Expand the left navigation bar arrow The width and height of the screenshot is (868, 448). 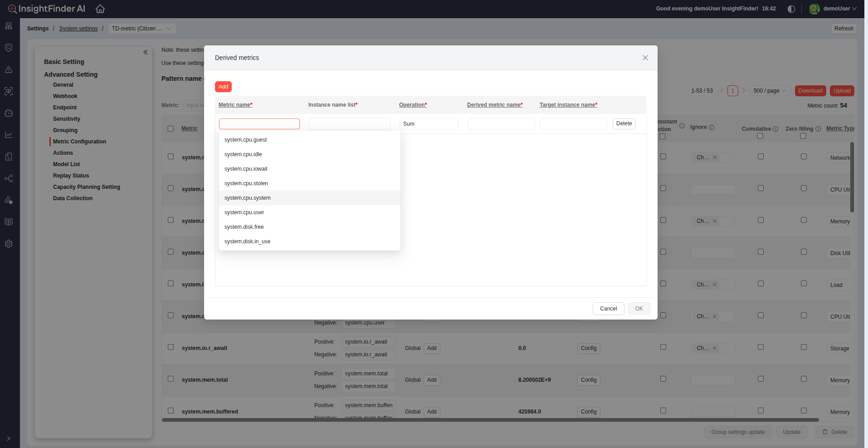click(x=9, y=438)
